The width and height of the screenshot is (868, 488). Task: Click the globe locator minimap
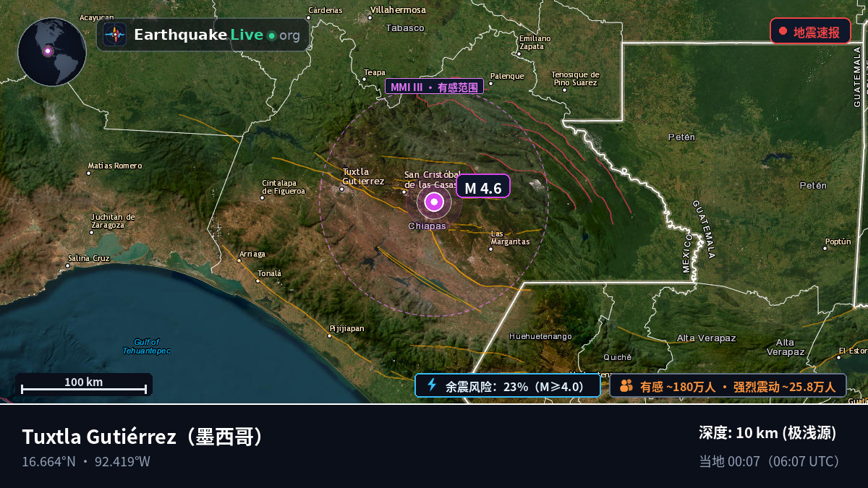52,52
